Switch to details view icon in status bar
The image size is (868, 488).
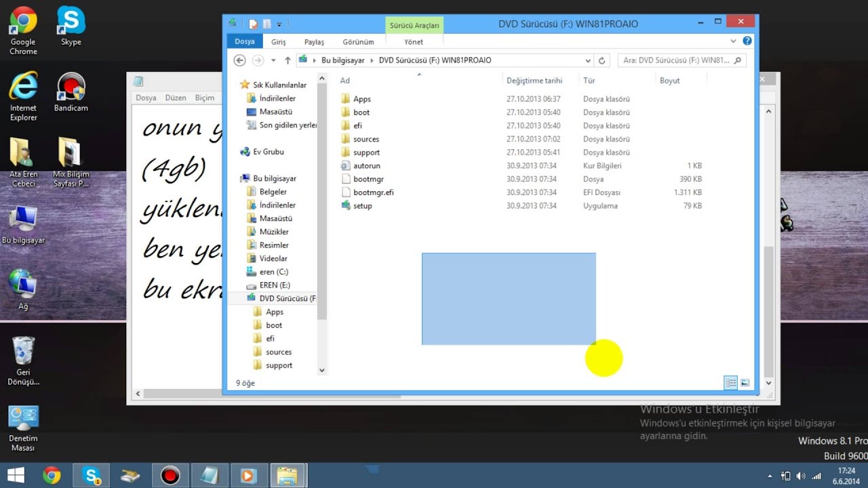[x=731, y=383]
